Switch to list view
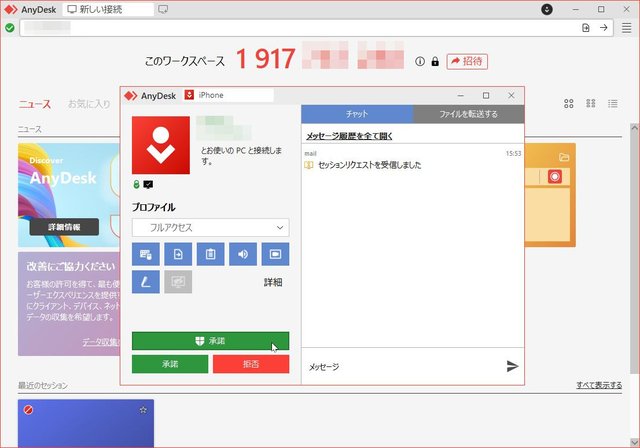640x448 pixels. pyautogui.click(x=613, y=104)
